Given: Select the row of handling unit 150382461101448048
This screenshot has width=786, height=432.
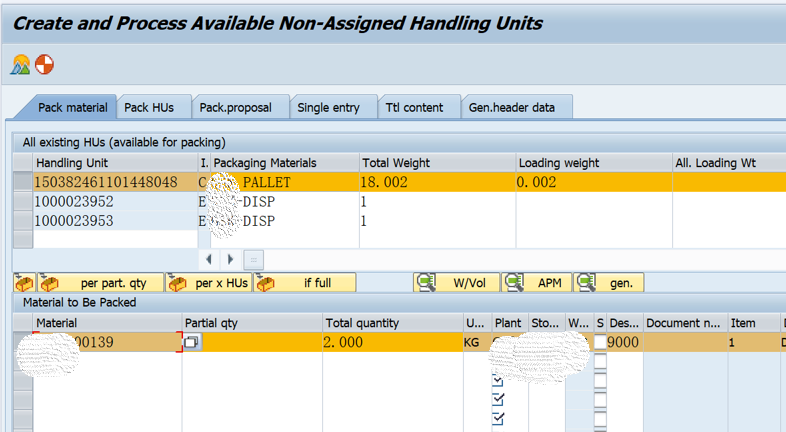Looking at the screenshot, I should tap(23, 181).
